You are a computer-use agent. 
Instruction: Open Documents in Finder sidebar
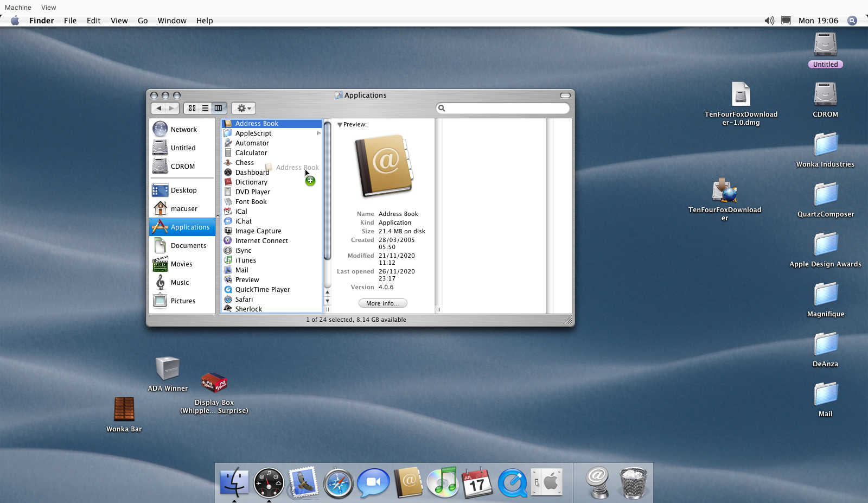(182, 245)
